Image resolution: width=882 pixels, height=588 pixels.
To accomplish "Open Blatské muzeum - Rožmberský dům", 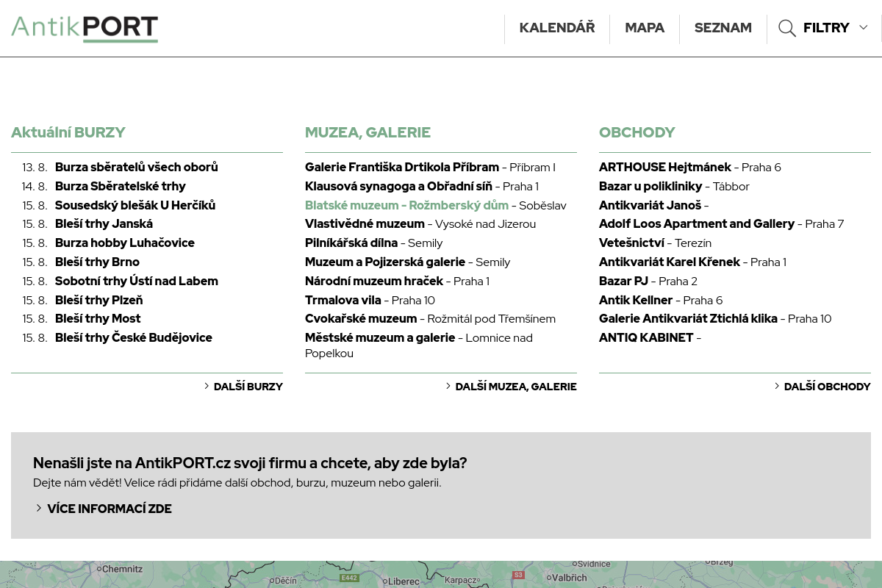I will 406,205.
